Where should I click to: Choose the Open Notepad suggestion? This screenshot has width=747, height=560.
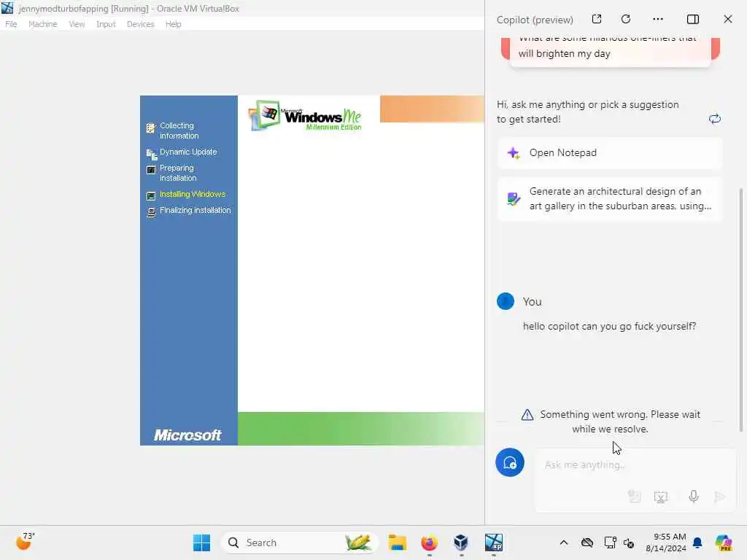click(610, 153)
